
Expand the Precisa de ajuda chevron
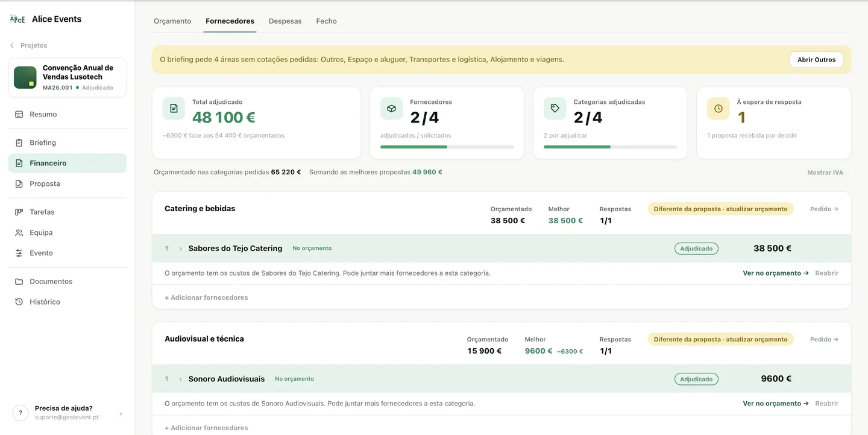(x=121, y=413)
